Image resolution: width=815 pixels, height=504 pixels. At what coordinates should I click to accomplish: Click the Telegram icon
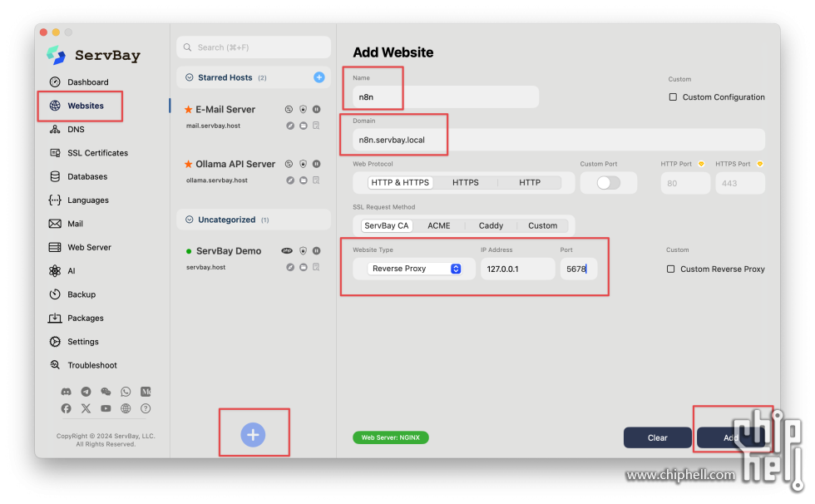[x=86, y=392]
